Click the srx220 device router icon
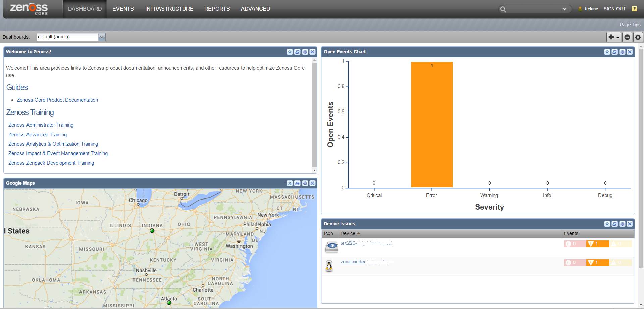 click(x=332, y=247)
